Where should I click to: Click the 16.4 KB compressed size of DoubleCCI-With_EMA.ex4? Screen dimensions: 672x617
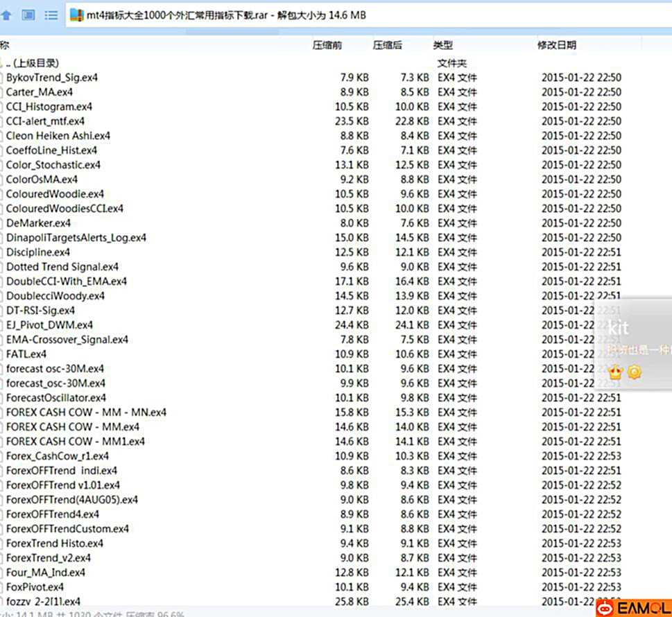pyautogui.click(x=412, y=281)
